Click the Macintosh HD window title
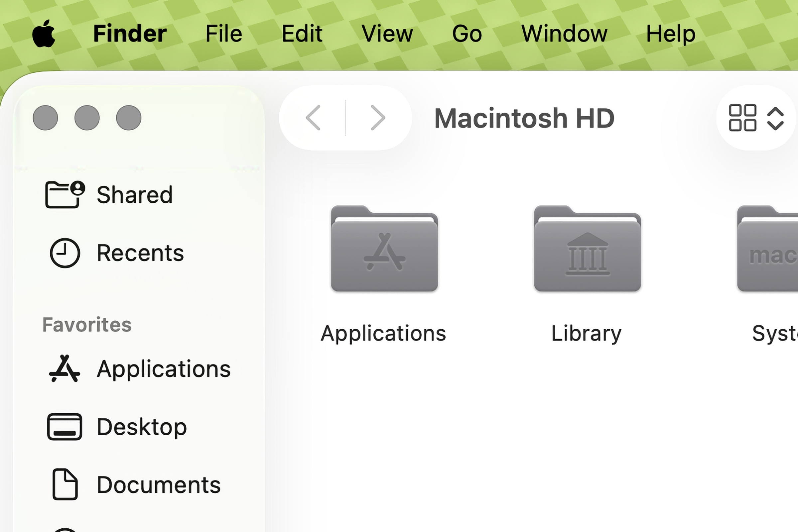The width and height of the screenshot is (798, 532). pos(525,118)
